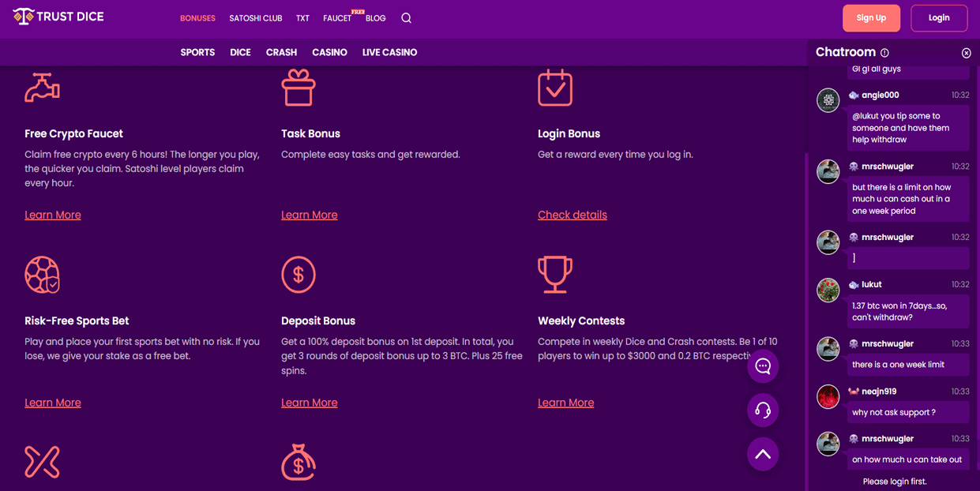Click the Weekly Contests trophy icon

click(x=554, y=275)
